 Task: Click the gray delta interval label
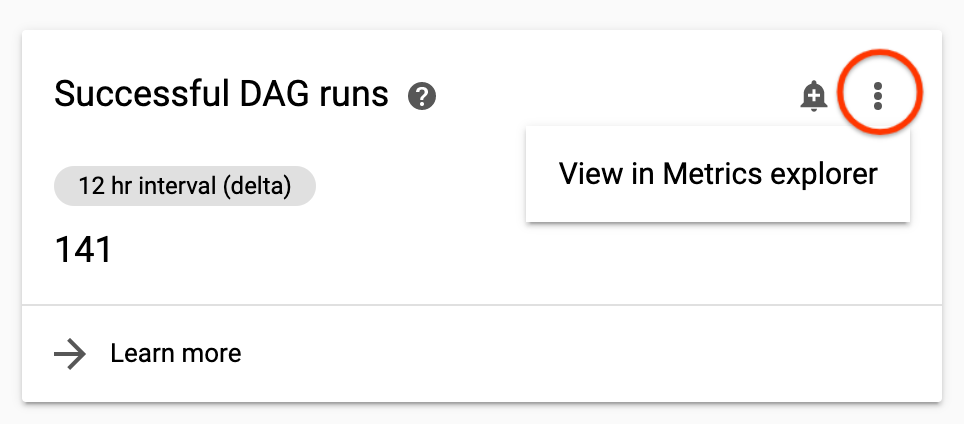(184, 187)
